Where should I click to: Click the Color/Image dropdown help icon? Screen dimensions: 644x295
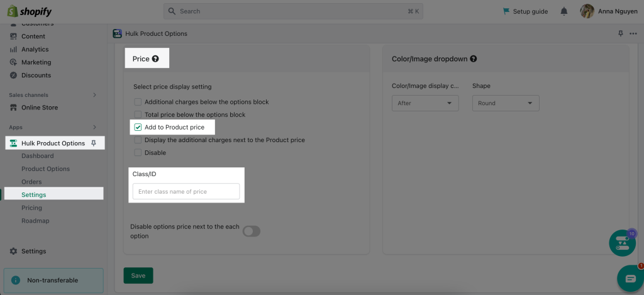click(473, 58)
